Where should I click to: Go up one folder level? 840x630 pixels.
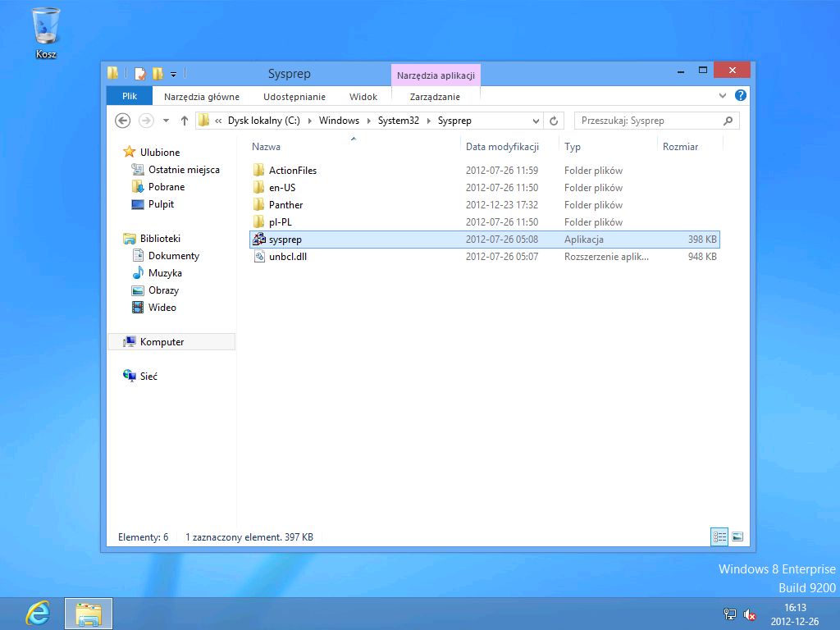(185, 121)
